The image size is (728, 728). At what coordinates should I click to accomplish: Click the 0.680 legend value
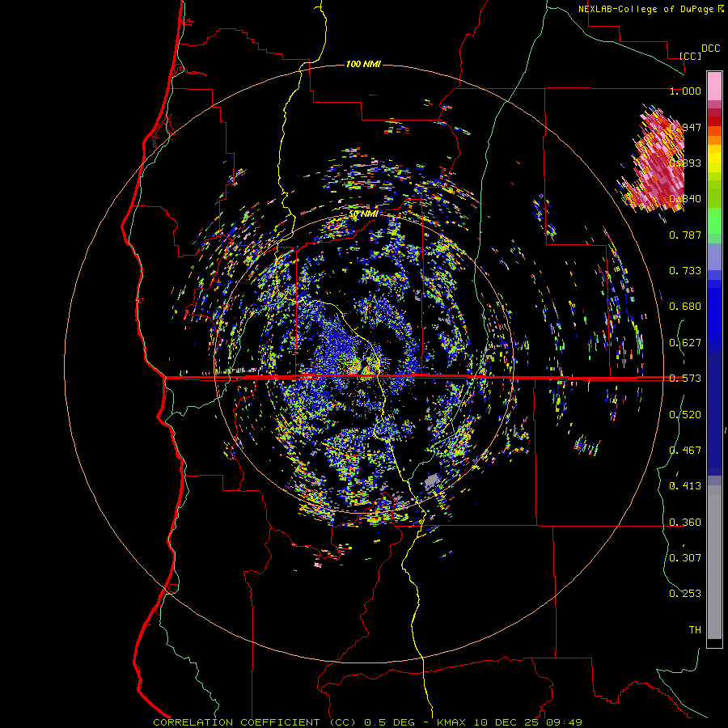pos(685,307)
